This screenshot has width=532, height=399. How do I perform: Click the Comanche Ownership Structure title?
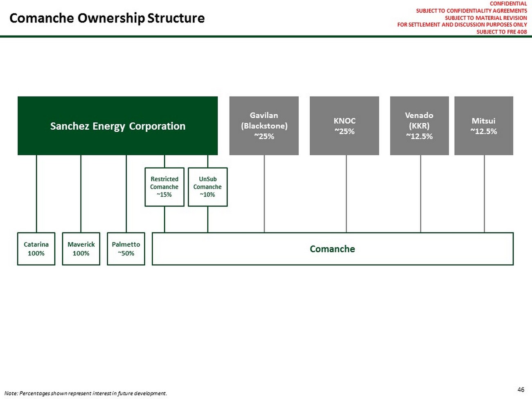(107, 18)
